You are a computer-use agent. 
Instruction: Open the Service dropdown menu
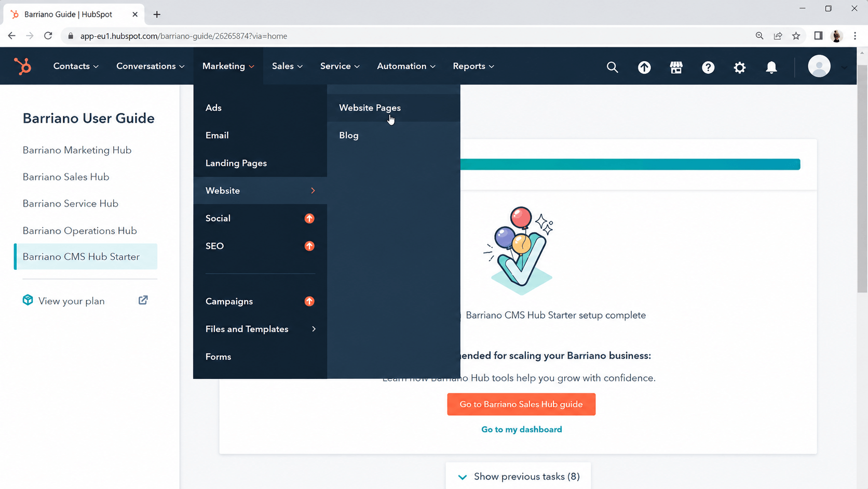click(x=340, y=66)
